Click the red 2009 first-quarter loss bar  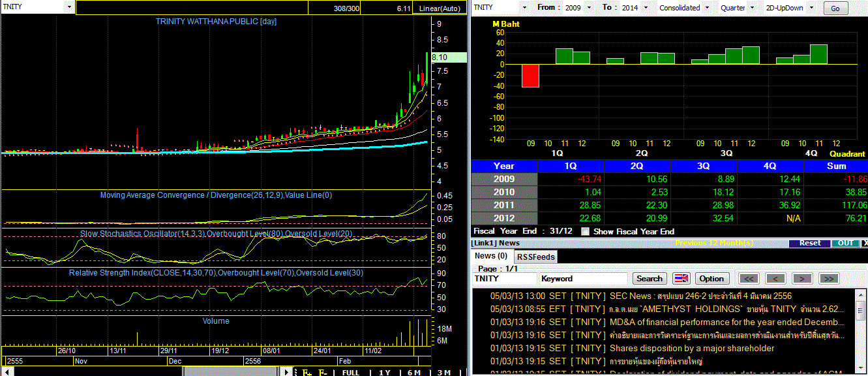[530, 76]
